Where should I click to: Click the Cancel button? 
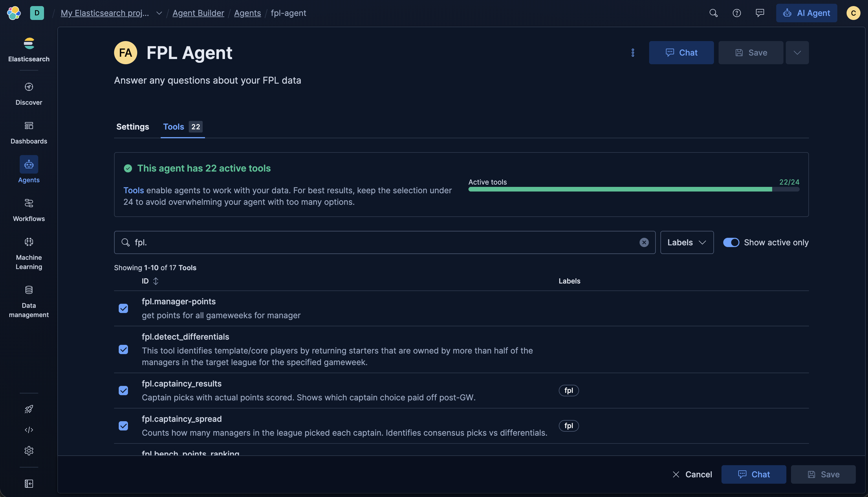(x=692, y=474)
